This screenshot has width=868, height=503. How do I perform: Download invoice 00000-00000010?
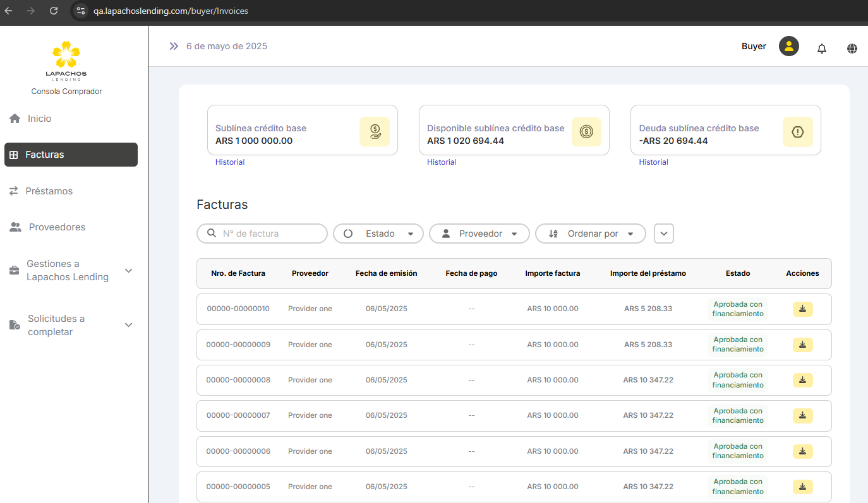point(802,309)
